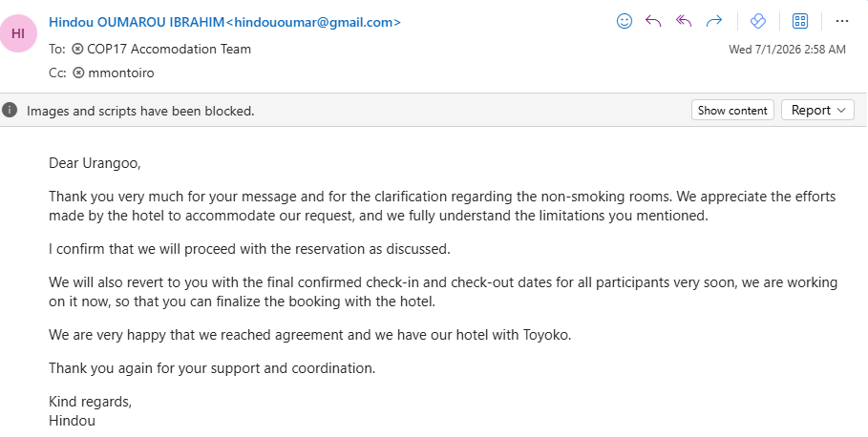Click the info icon in blocked content bar
868x437 pixels.
tap(10, 110)
